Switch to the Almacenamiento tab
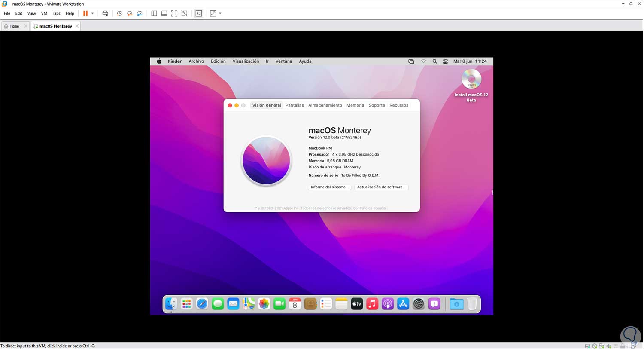Screen dimensions: 644x349 pos(325,105)
